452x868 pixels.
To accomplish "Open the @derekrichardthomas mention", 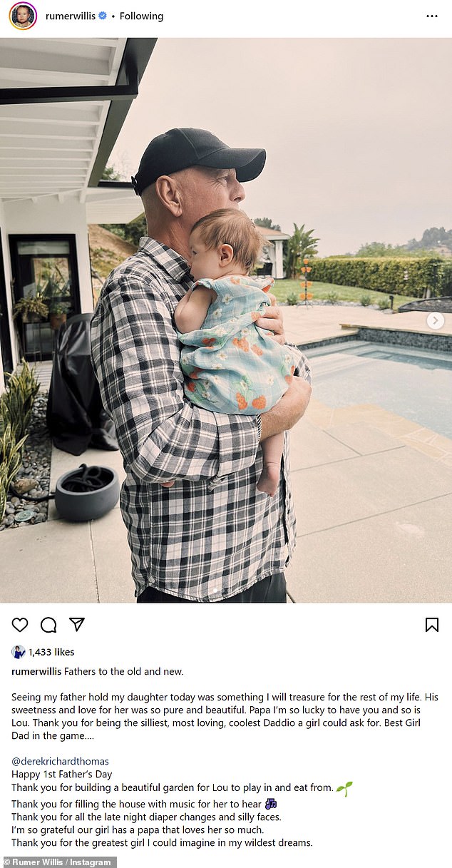I will pyautogui.click(x=61, y=761).
